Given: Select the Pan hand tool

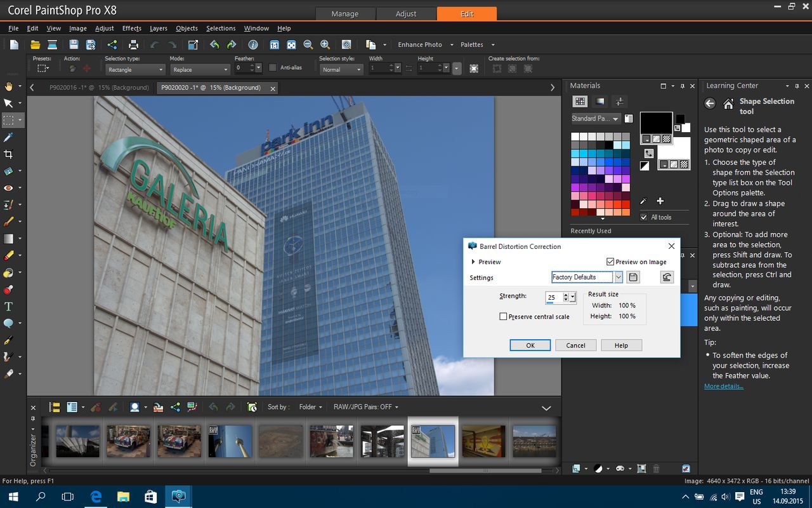Looking at the screenshot, I should [x=9, y=86].
